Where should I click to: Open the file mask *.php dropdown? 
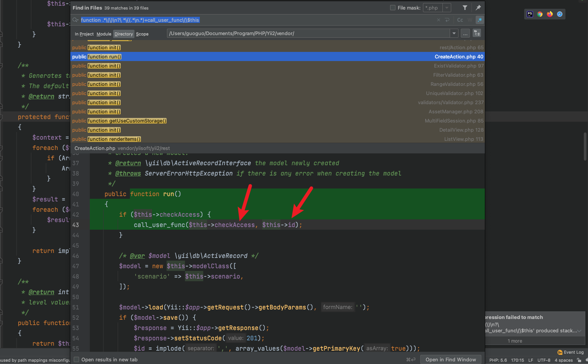447,8
